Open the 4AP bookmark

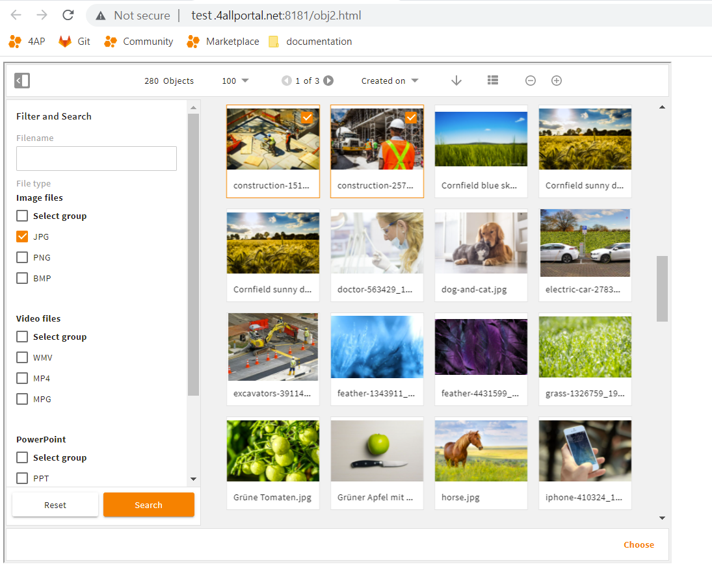coord(27,42)
